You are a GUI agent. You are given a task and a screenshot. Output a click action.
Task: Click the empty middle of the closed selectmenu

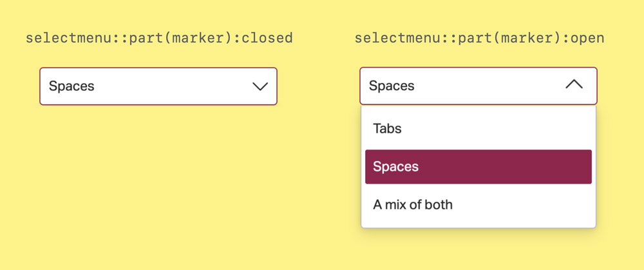[167, 86]
